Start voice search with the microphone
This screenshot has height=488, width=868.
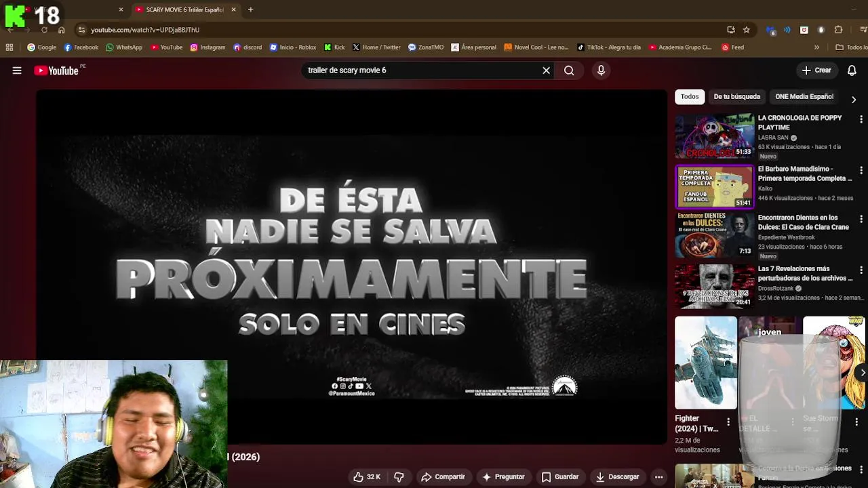[x=601, y=70]
